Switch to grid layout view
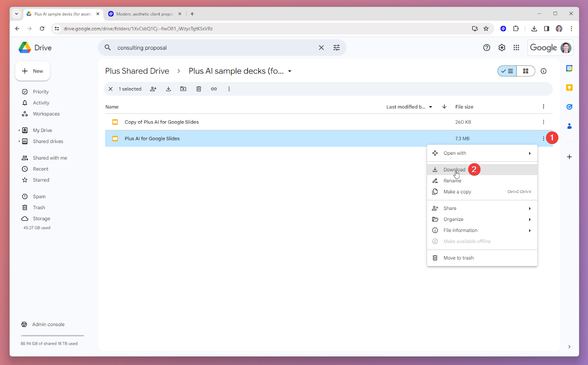 (526, 71)
